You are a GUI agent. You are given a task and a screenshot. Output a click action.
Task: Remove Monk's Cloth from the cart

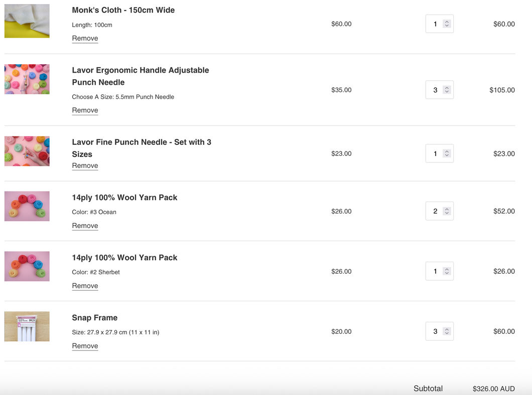click(x=85, y=38)
